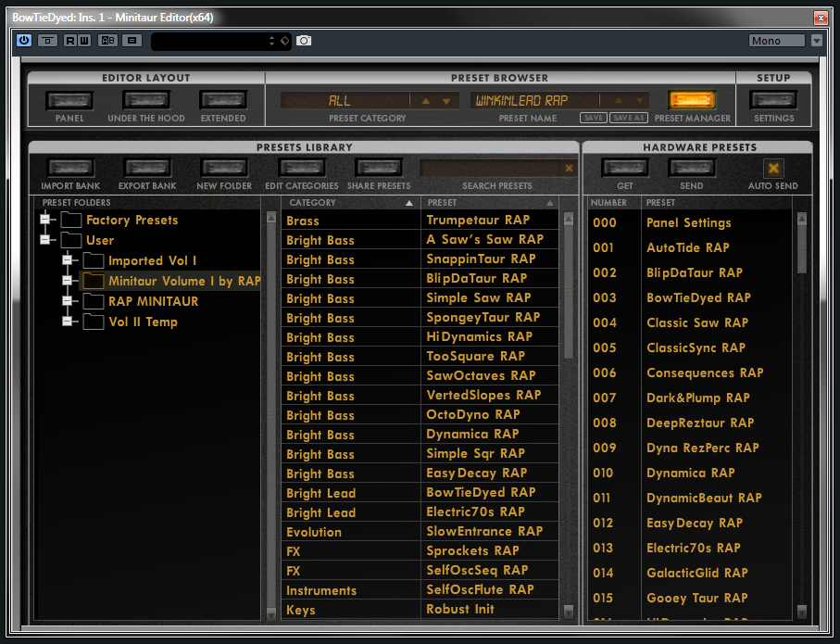Open the SETTINGS setup button
The height and width of the screenshot is (644, 840).
click(773, 100)
